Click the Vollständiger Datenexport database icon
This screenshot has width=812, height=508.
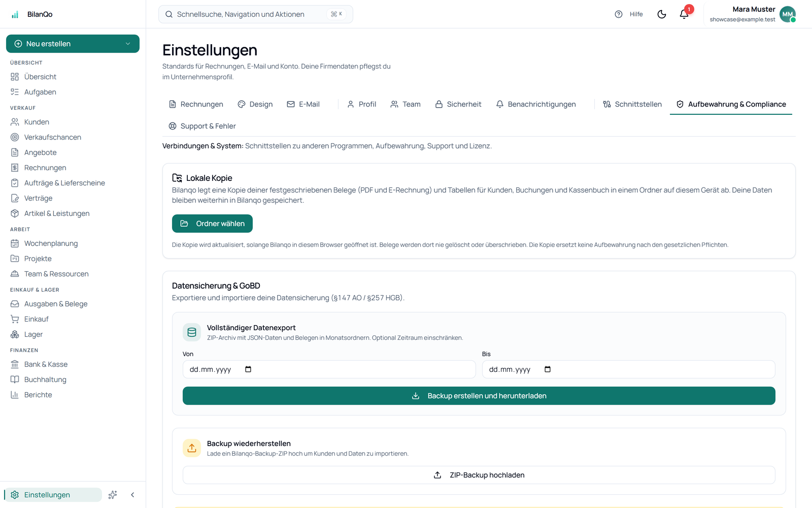[x=192, y=332]
